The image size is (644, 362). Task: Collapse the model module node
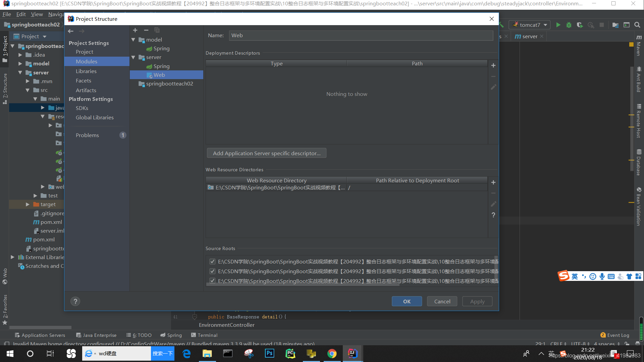(133, 40)
